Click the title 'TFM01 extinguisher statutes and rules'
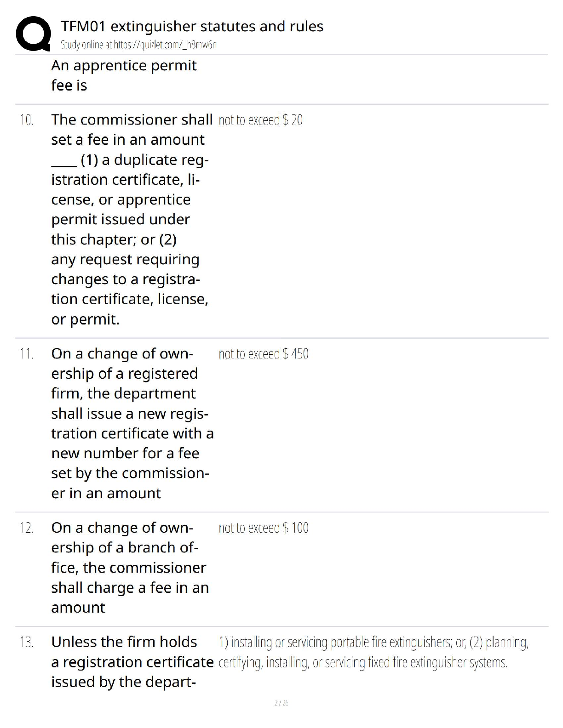563x728 pixels. (x=192, y=26)
